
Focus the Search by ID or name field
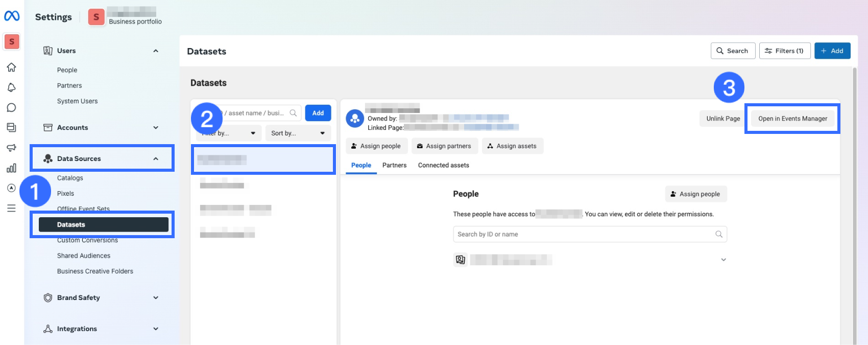coord(590,234)
